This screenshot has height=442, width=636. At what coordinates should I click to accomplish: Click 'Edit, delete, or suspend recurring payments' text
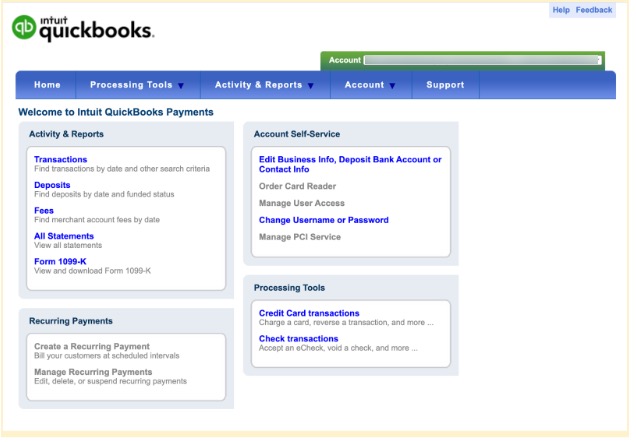112,384
